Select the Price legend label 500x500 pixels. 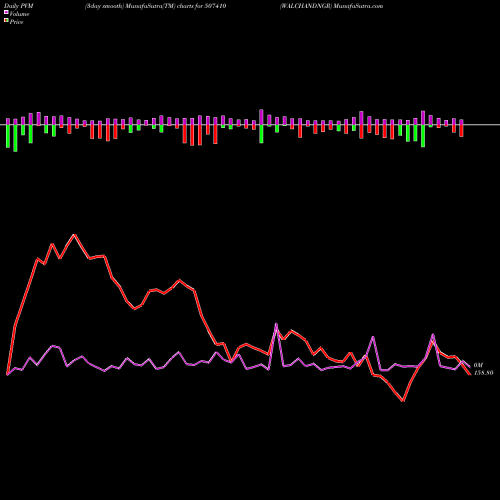(16, 22)
